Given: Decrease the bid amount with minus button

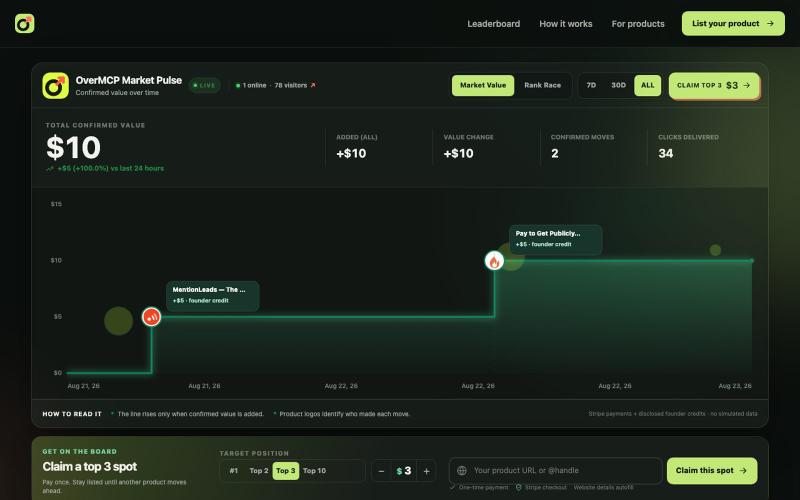Looking at the screenshot, I should pyautogui.click(x=381, y=471).
